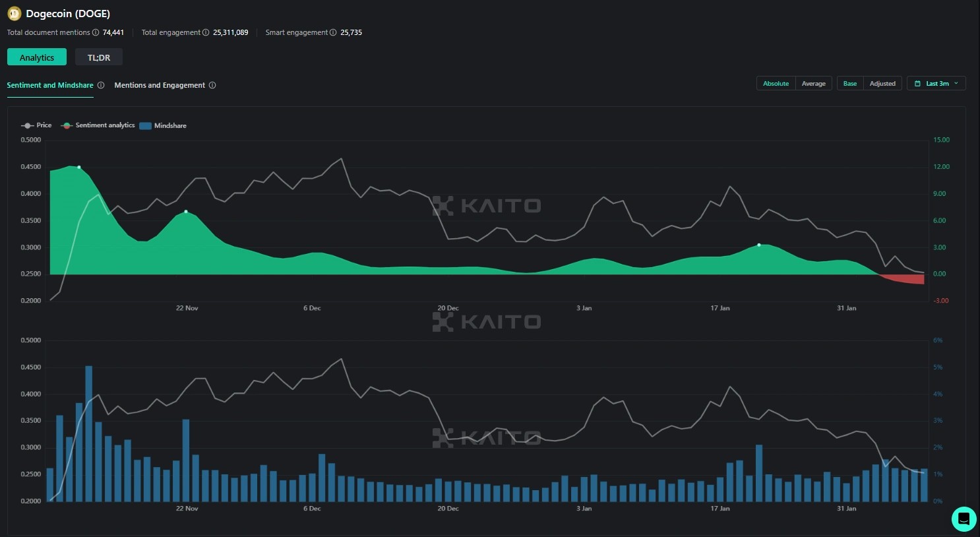Open the Mentions and Engagement tab
Viewport: 980px width, 537px height.
pyautogui.click(x=160, y=85)
